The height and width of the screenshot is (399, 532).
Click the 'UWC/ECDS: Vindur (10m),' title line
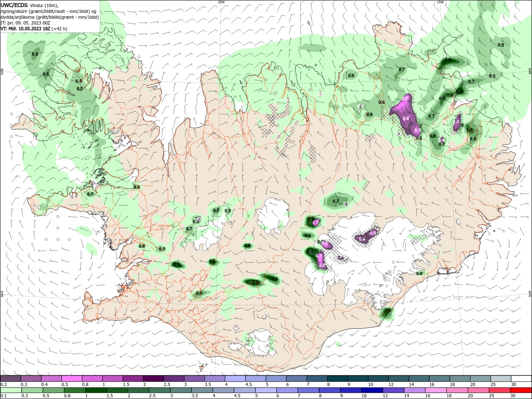30,5
